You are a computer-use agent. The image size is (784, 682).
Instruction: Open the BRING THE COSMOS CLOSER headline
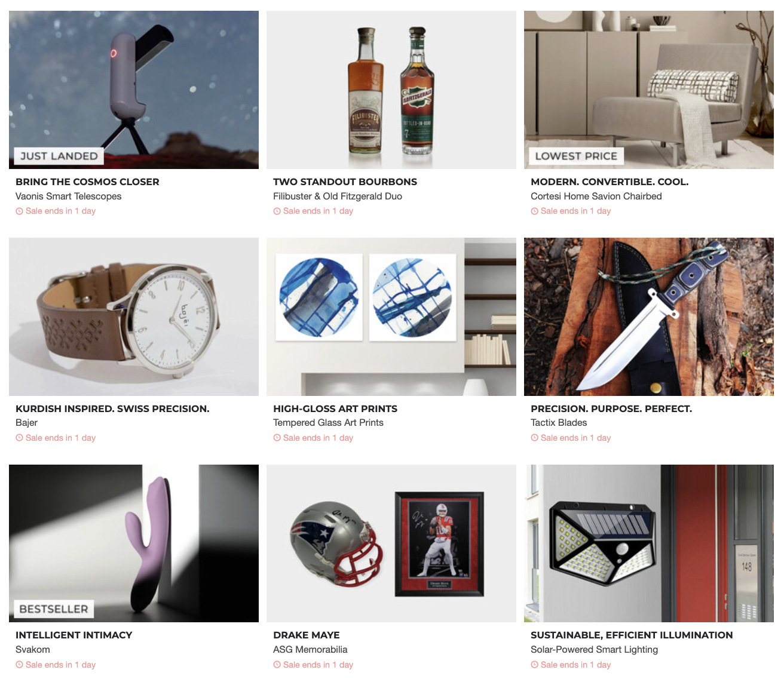[x=87, y=182]
